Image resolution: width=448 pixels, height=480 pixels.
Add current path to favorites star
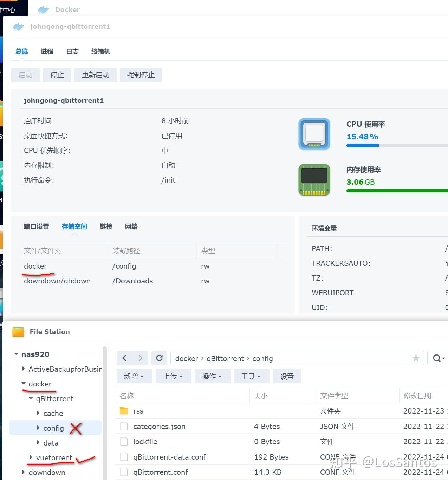coord(416,358)
